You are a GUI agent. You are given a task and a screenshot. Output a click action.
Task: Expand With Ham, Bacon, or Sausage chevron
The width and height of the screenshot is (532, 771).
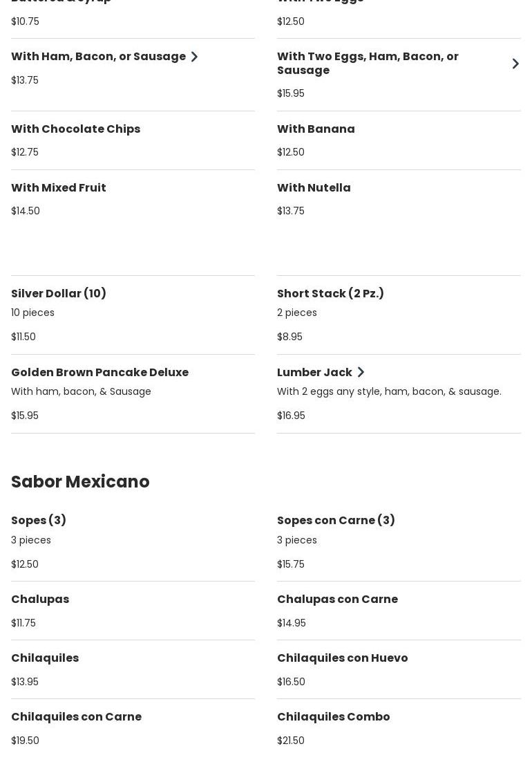(194, 57)
